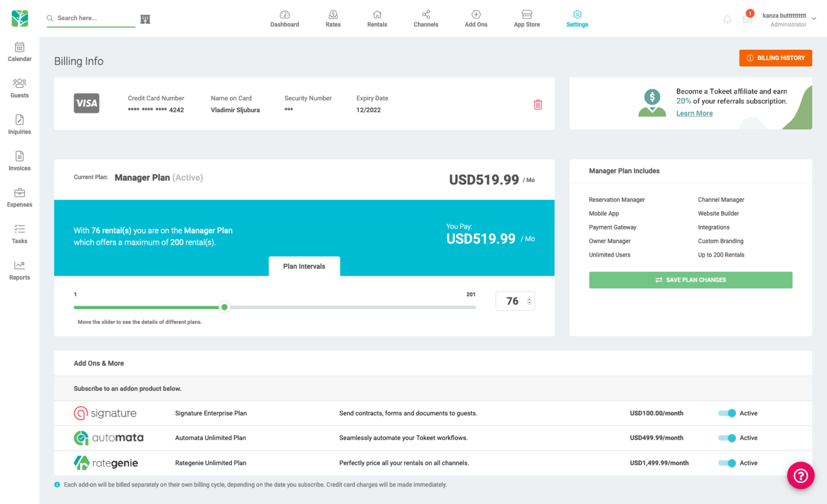Follow the Learn More affiliate link
Screen dimensions: 827x504
click(x=694, y=113)
